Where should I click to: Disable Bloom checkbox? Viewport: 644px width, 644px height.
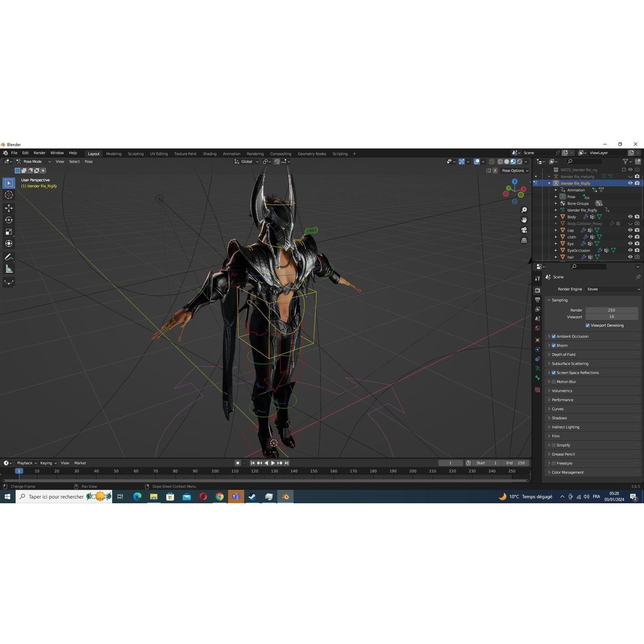pos(553,345)
